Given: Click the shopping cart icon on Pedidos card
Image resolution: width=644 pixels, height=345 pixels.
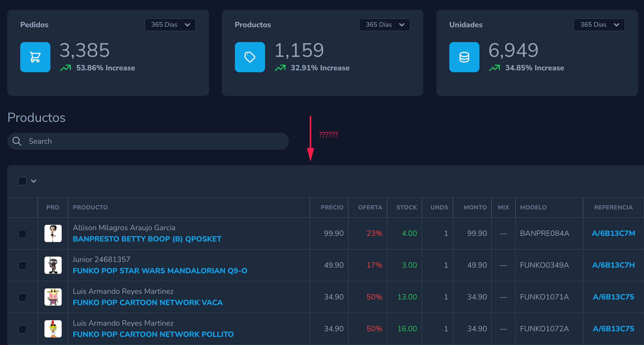Looking at the screenshot, I should click(x=35, y=57).
